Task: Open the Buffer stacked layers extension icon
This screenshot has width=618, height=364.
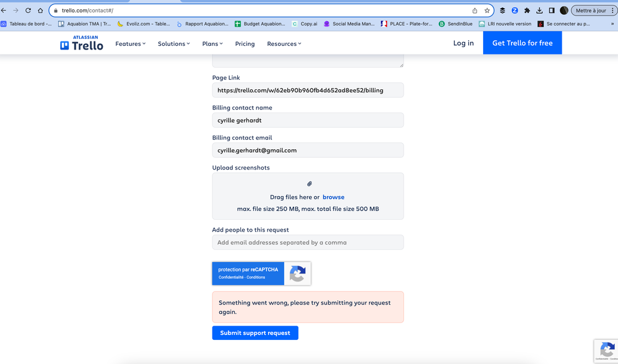Action: pos(503,11)
